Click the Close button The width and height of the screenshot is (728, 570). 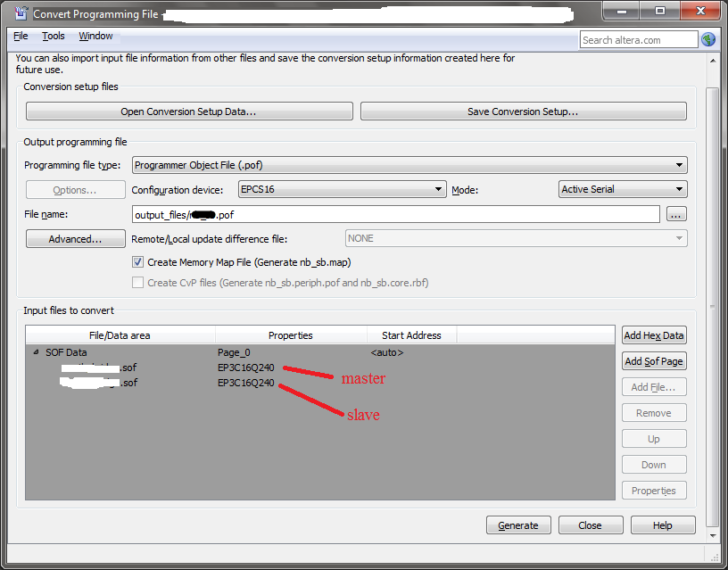[x=590, y=525]
